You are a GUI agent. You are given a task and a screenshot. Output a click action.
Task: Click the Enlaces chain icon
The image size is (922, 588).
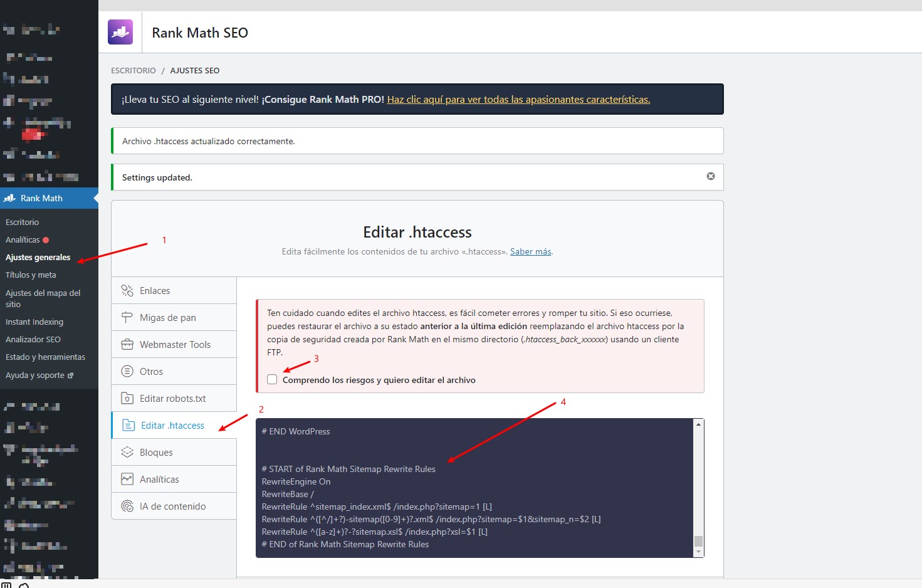coord(127,291)
